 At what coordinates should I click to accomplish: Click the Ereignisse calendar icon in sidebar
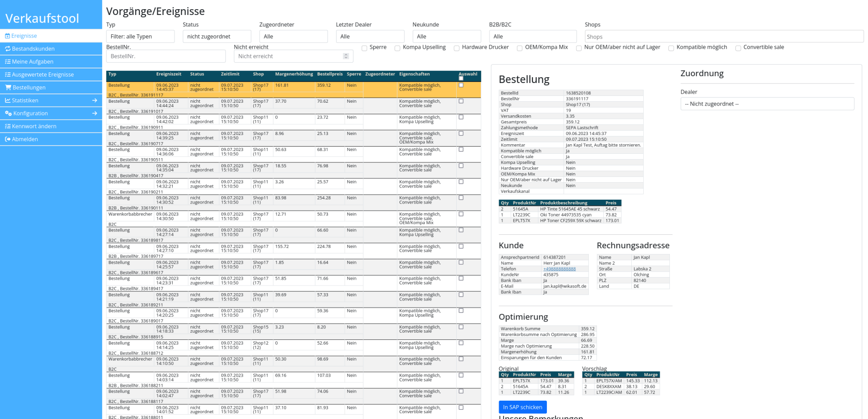point(8,36)
